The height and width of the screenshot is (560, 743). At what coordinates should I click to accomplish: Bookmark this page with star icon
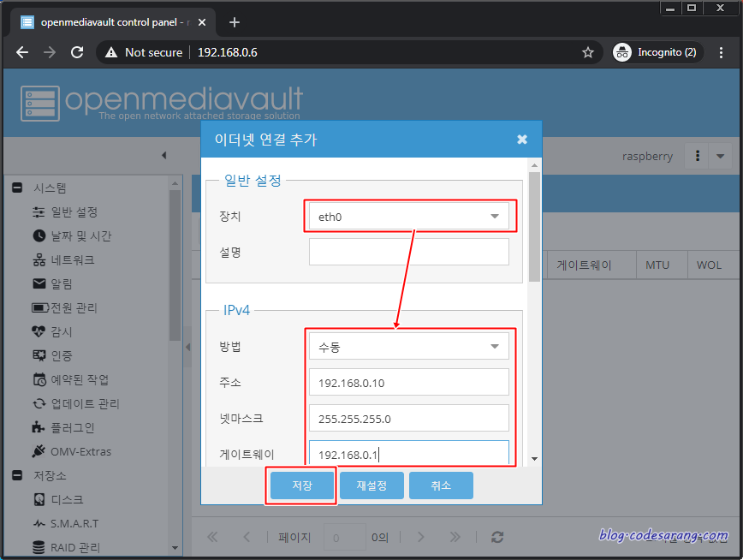point(587,52)
